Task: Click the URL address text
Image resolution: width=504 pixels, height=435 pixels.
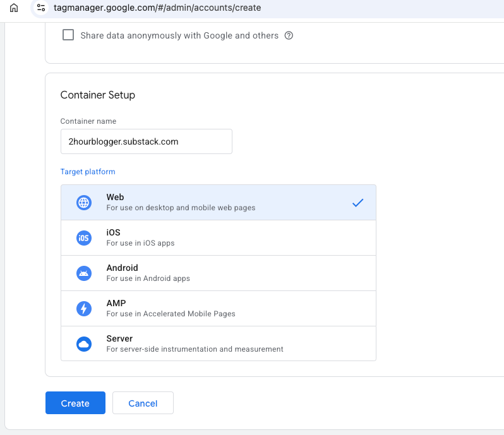Action: pyautogui.click(x=157, y=8)
